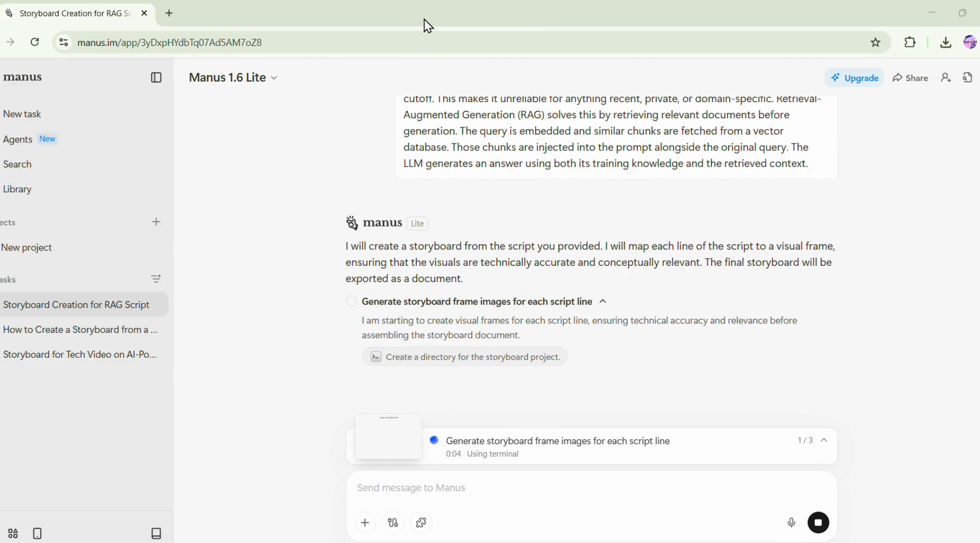Open Search in the sidebar
This screenshot has width=980, height=543.
coord(17,164)
